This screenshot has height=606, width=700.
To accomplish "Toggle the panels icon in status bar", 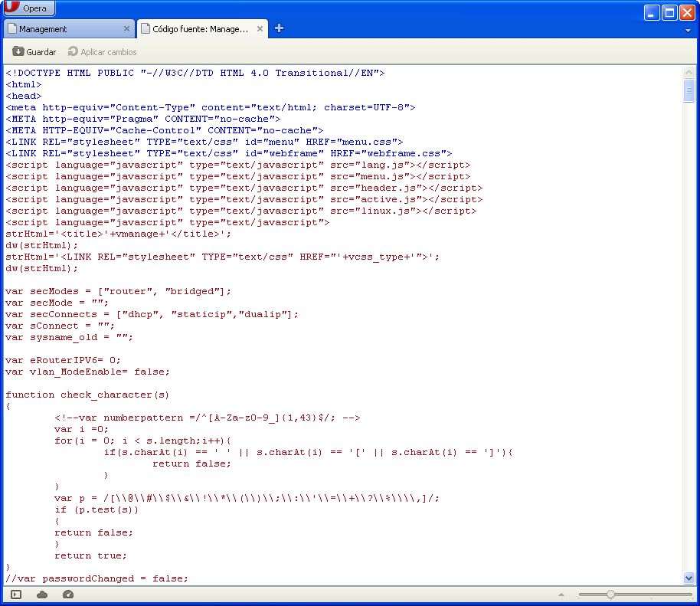I will tap(16, 595).
